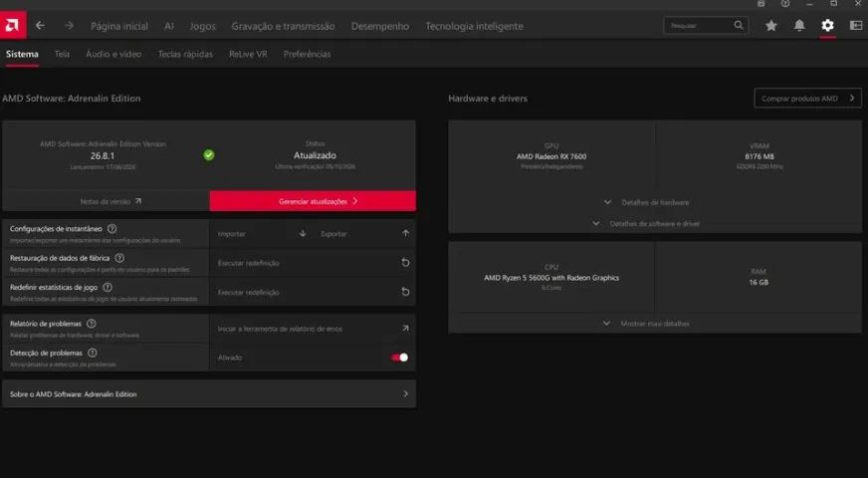This screenshot has width=868, height=478.
Task: Open the Desempenho menu
Action: click(x=380, y=26)
